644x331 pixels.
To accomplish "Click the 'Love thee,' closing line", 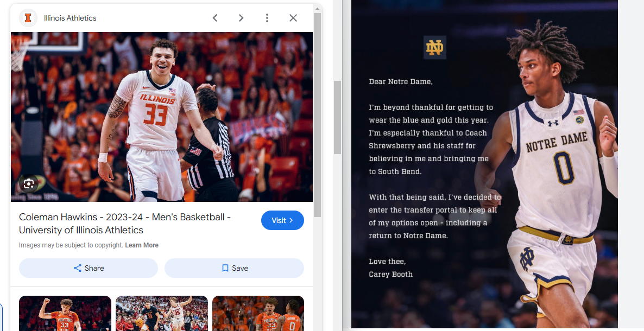I will (387, 261).
